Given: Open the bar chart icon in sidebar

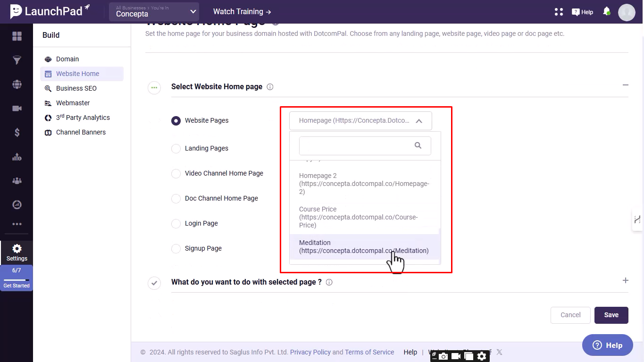Looking at the screenshot, I should click(x=17, y=157).
